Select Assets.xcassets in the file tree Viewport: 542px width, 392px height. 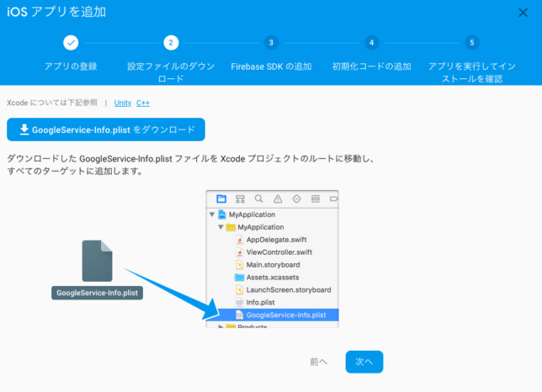point(272,278)
